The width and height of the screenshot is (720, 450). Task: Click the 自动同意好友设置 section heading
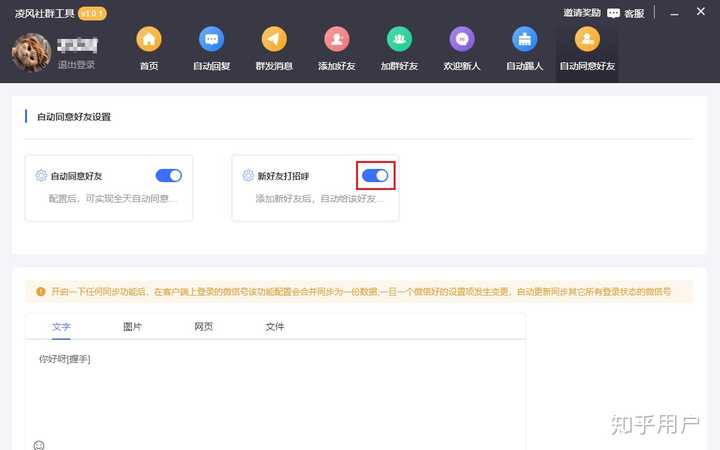[x=74, y=117]
